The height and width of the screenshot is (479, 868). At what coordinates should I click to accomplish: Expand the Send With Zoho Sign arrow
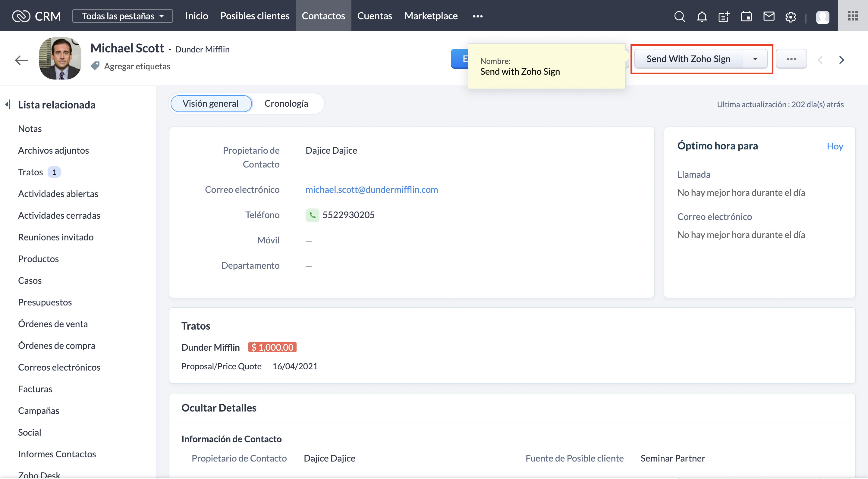click(755, 59)
